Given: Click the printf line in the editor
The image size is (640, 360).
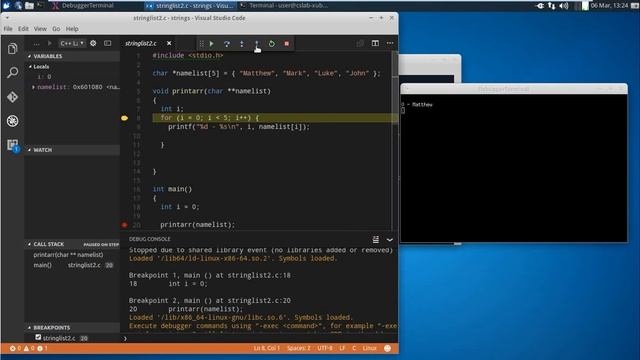Looking at the screenshot, I should pyautogui.click(x=239, y=127).
